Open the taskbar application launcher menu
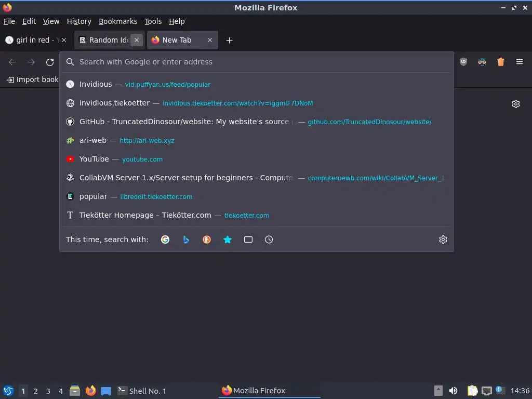The height and width of the screenshot is (399, 532). coord(8,391)
